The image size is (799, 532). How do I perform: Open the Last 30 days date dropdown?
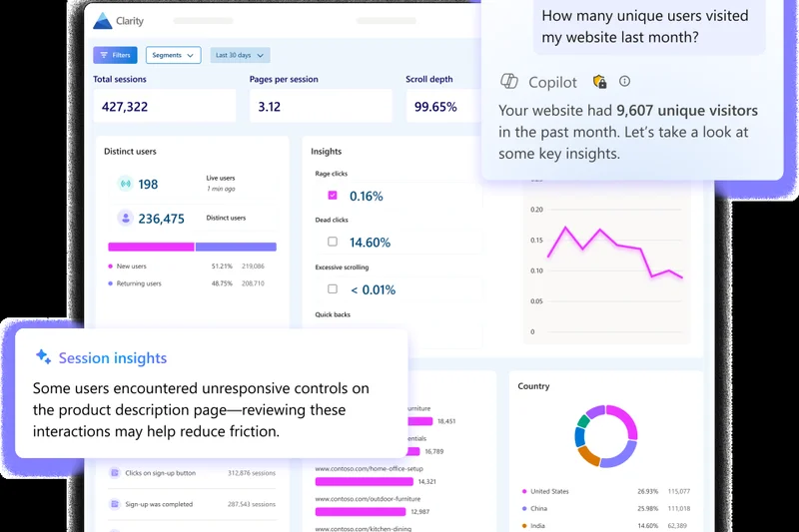pyautogui.click(x=240, y=55)
